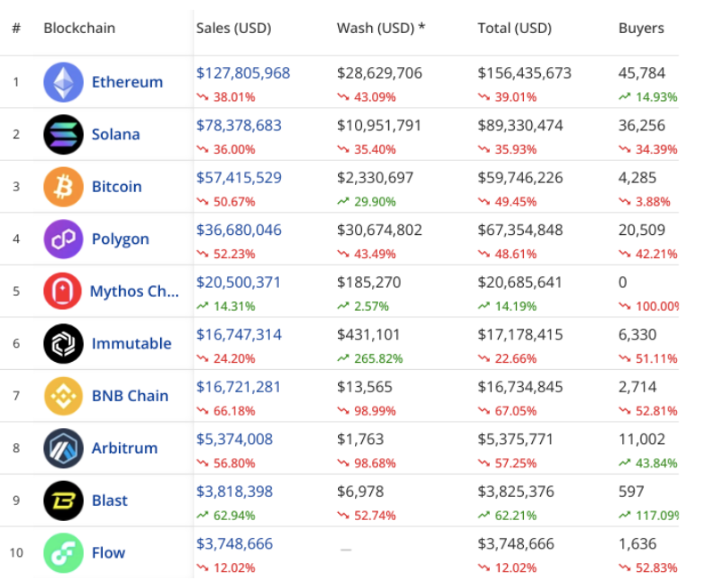
Task: Click Solana sales value $78,378,683
Action: tap(240, 125)
